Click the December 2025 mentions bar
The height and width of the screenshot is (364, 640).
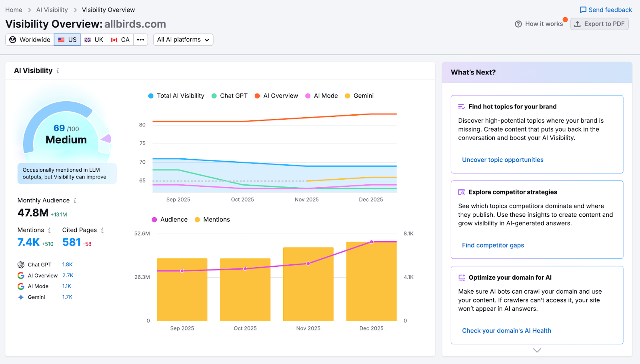[371, 280]
